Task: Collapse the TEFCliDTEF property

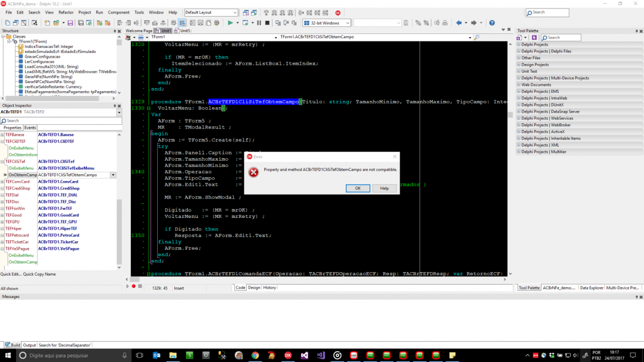Action: [x=2, y=142]
